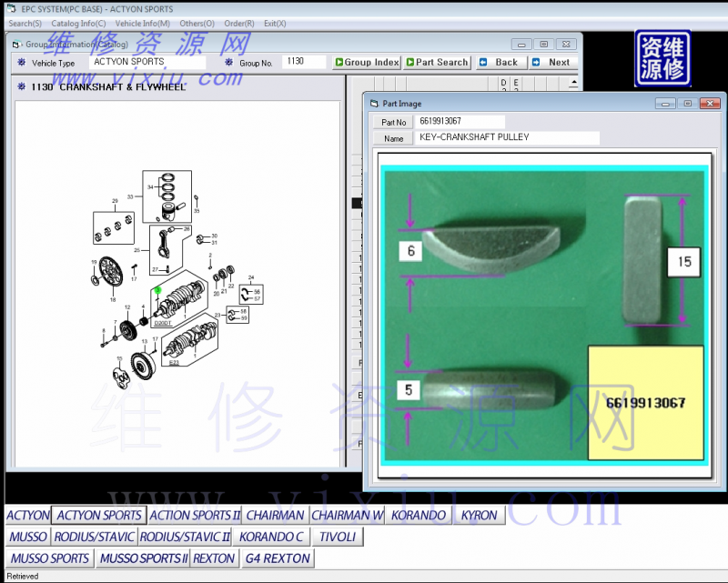The height and width of the screenshot is (583, 728).
Task: Select the ACTION SPORTS II vehicle tab
Action: coord(195,515)
